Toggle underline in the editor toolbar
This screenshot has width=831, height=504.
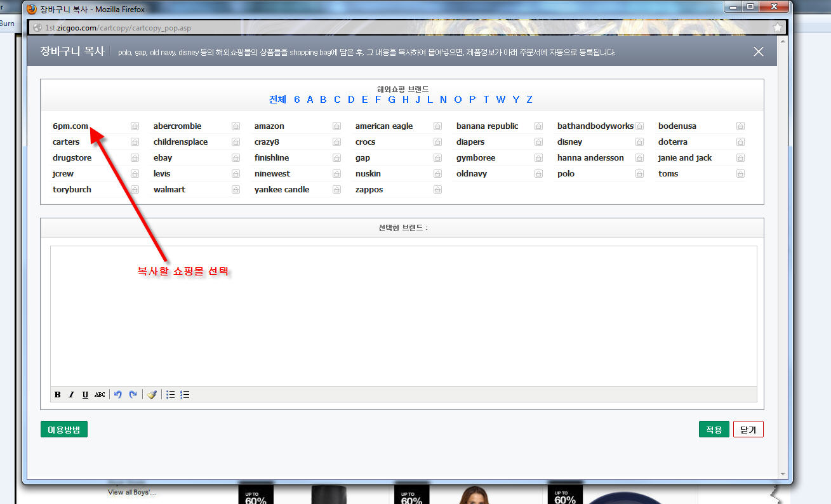tap(85, 395)
